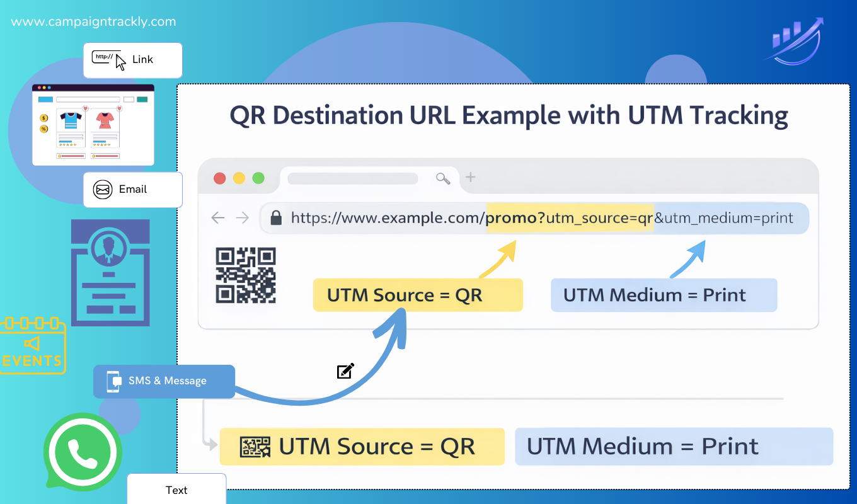Click the padlock icon in address bar
Screen dimensions: 857x504
point(275,219)
